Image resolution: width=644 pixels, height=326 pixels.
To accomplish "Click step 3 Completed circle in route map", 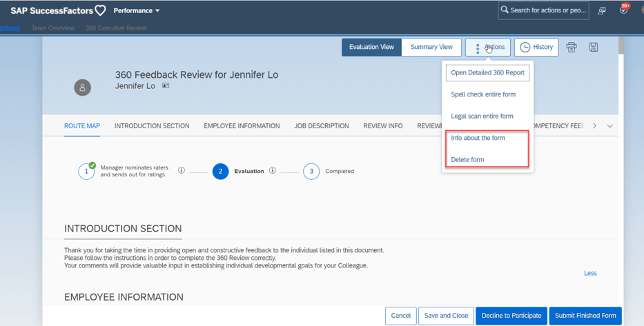I will (311, 171).
